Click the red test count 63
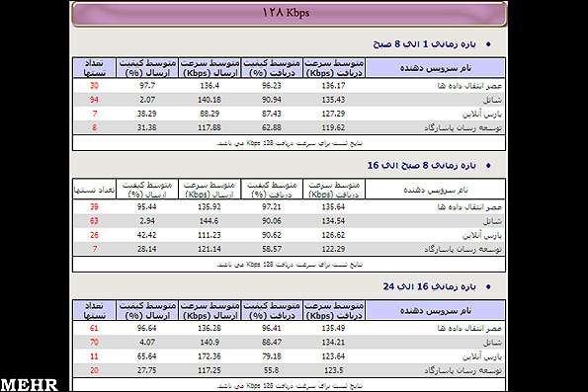This screenshot has width=588, height=392. tap(94, 221)
